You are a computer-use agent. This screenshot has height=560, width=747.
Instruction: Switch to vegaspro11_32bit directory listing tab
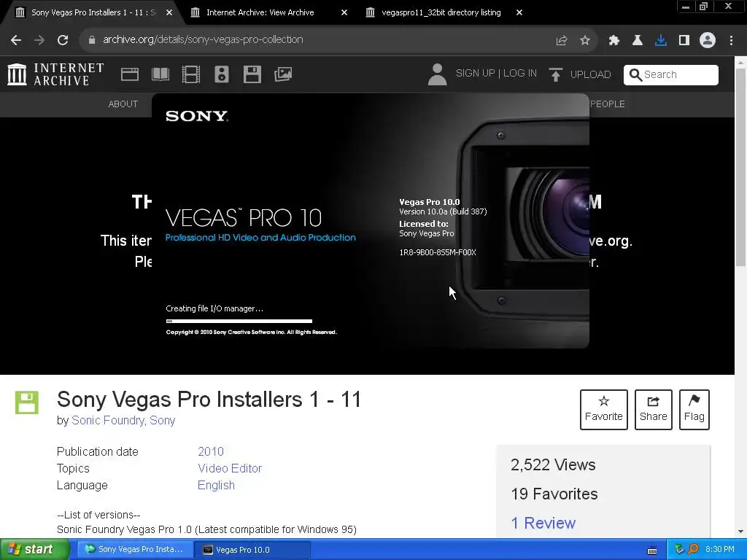[x=441, y=12]
